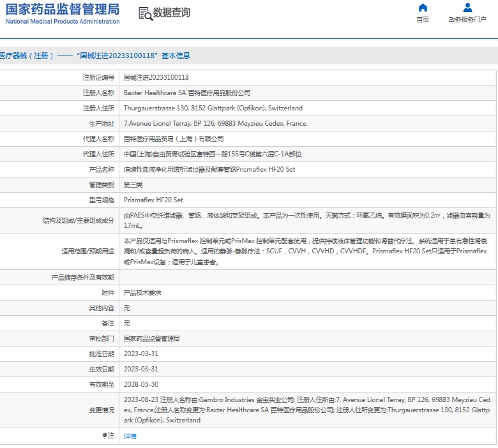Click the 首页 text link
Screen dimensions: 498x448
423,20
